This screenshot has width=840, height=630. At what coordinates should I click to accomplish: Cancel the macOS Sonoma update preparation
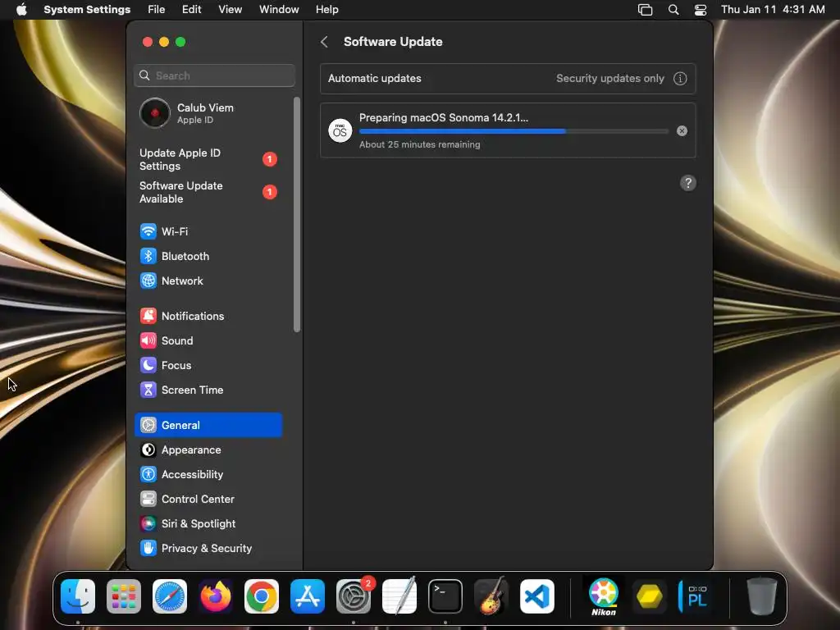click(682, 130)
